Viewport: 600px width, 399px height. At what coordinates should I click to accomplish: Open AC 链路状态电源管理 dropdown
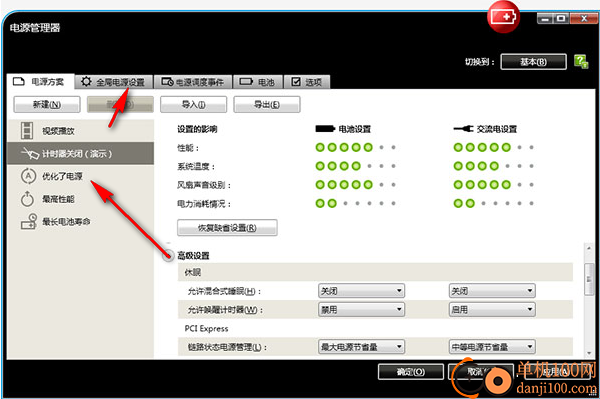click(x=492, y=347)
